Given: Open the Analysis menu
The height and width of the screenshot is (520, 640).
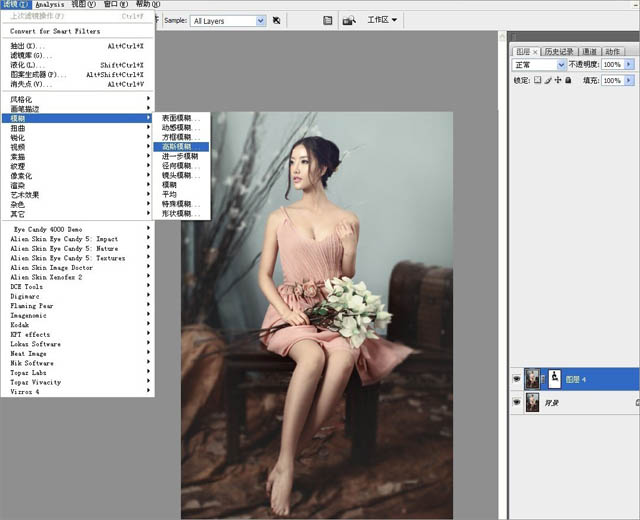Looking at the screenshot, I should [49, 4].
